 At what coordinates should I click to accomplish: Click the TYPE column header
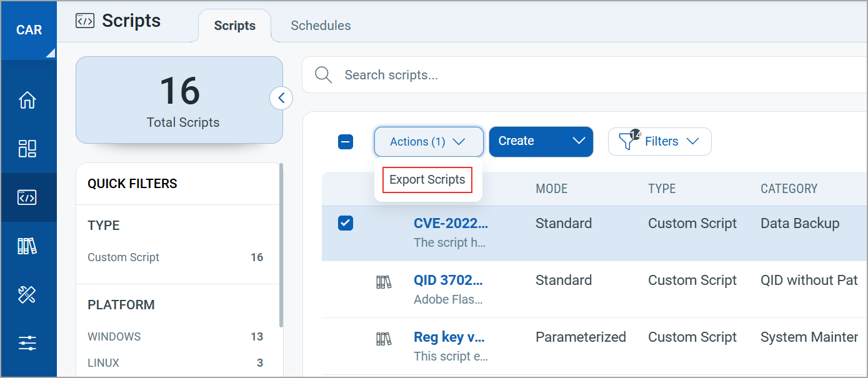coord(662,189)
